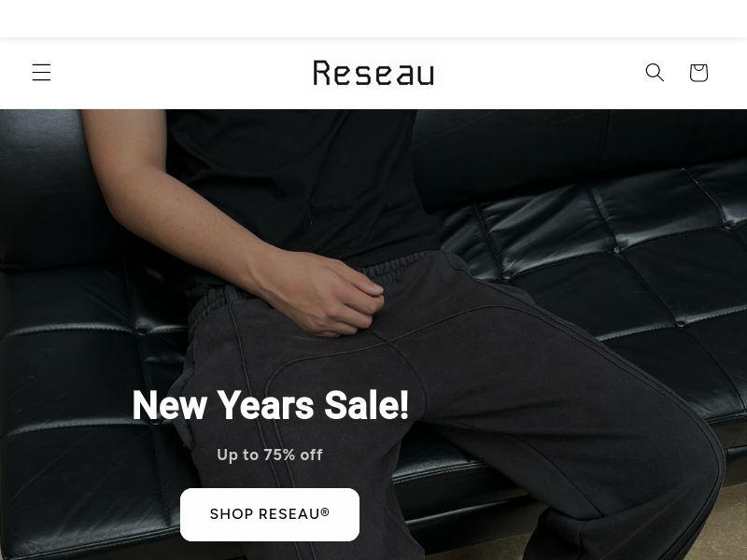Viewport: 747px width, 560px height.
Task: Click the word Sale! in banner heading
Action: pyautogui.click(x=366, y=405)
